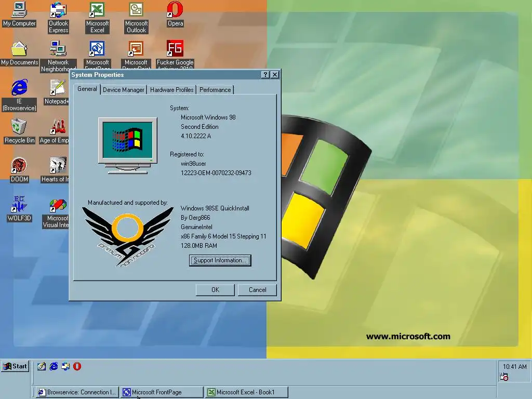This screenshot has width=532, height=399.
Task: Click the Support Information button
Action: point(220,261)
